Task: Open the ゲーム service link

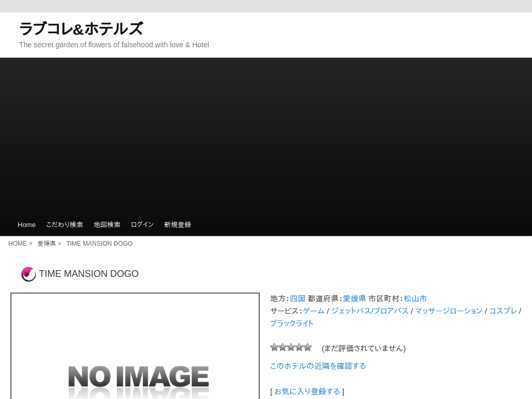Action: [313, 311]
